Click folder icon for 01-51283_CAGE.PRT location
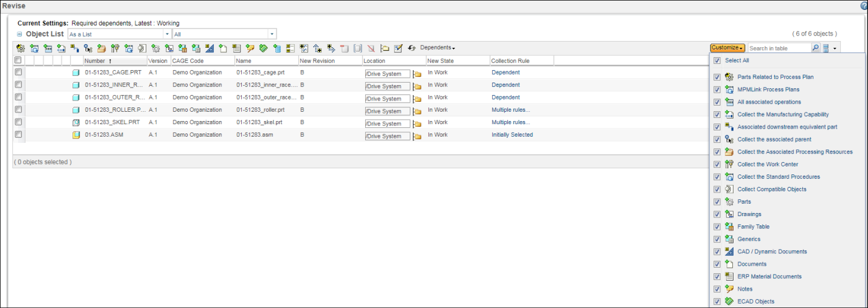This screenshot has width=868, height=308. click(x=417, y=73)
